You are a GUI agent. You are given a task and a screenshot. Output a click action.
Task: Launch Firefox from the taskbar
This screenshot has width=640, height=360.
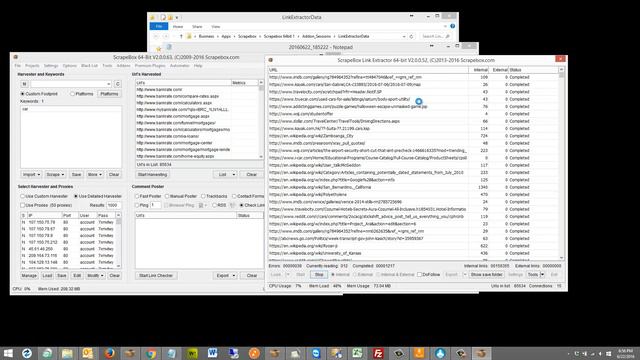click(x=109, y=353)
